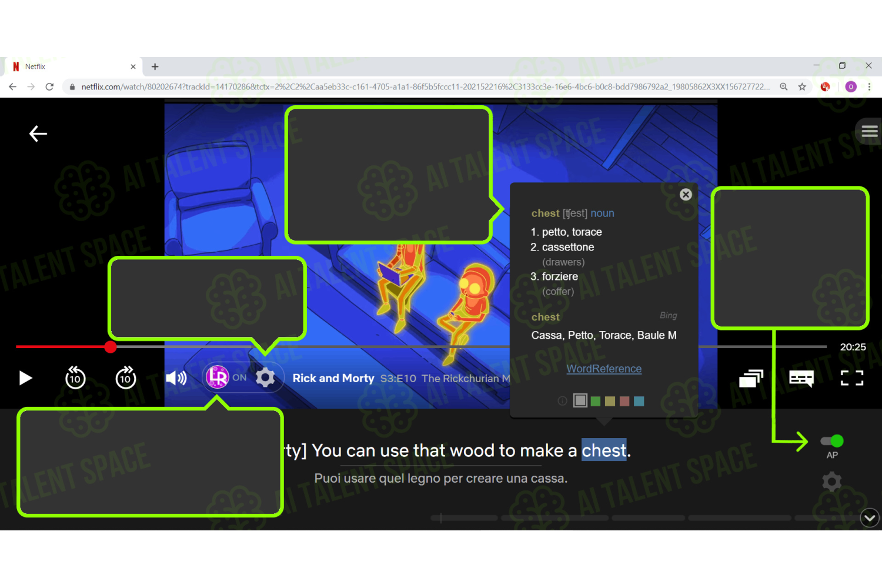The height and width of the screenshot is (588, 882).
Task: View site info via the lock icon
Action: point(72,87)
